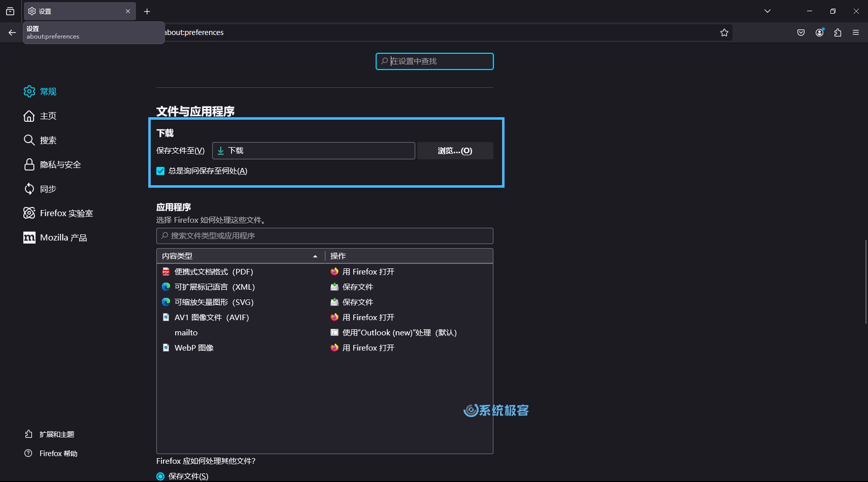
Task: Click the Firefox 实验室 lab icon
Action: coord(29,213)
